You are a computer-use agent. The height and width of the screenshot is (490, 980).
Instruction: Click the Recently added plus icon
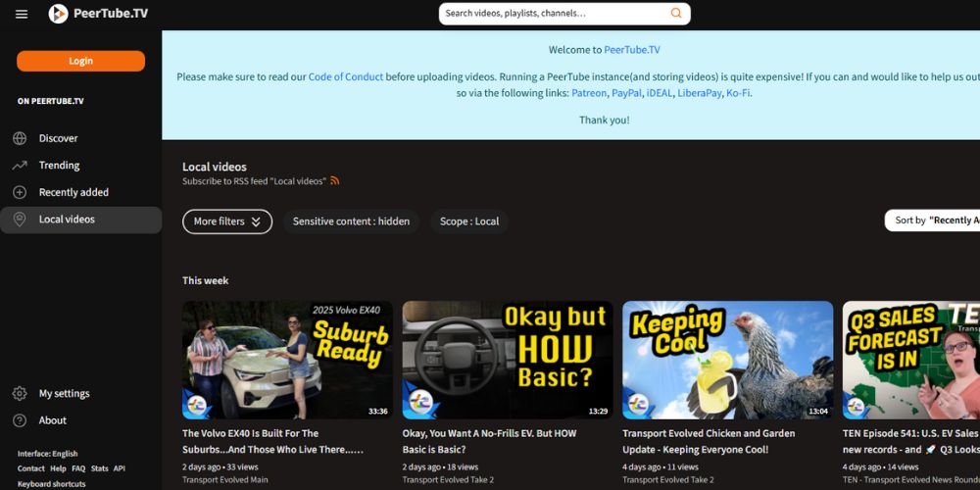tap(20, 192)
